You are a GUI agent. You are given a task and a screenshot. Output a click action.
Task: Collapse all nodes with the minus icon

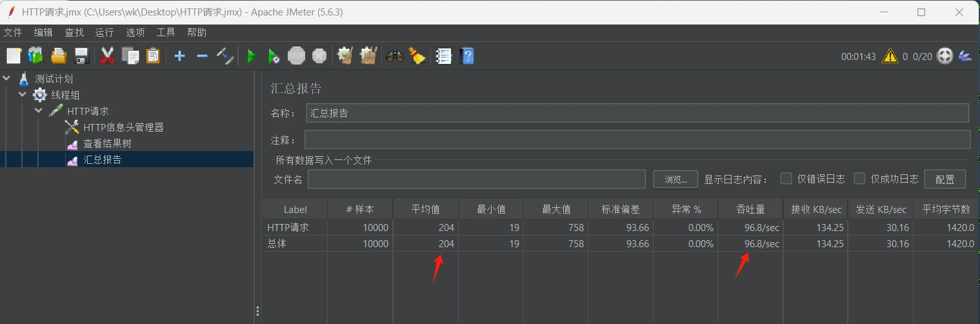click(202, 56)
